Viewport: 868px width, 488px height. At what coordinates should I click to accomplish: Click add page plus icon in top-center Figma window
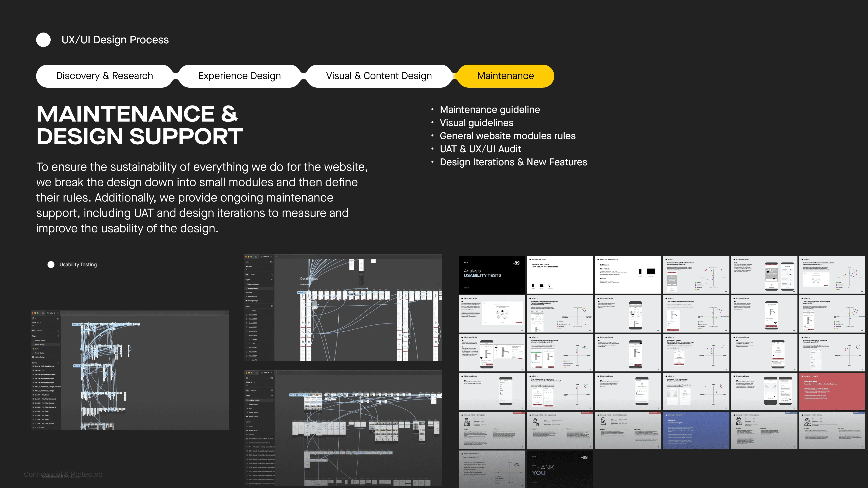pos(271,279)
